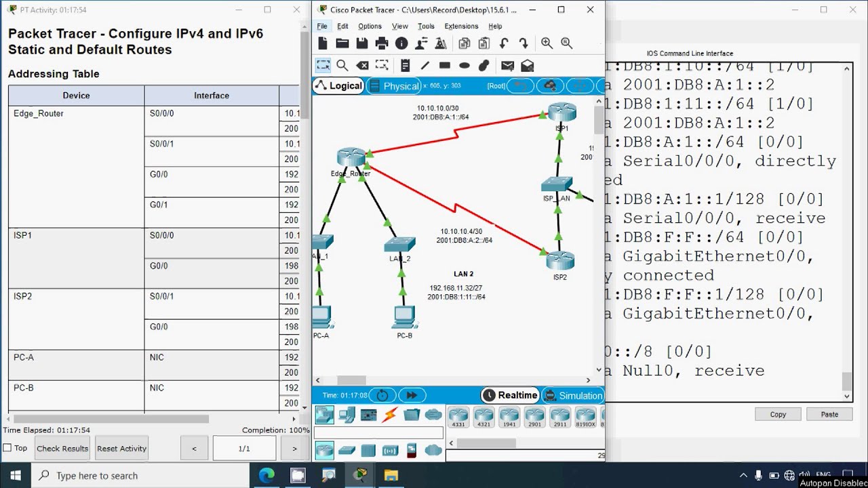Go to previous instruction page
868x488 pixels.
(x=194, y=448)
